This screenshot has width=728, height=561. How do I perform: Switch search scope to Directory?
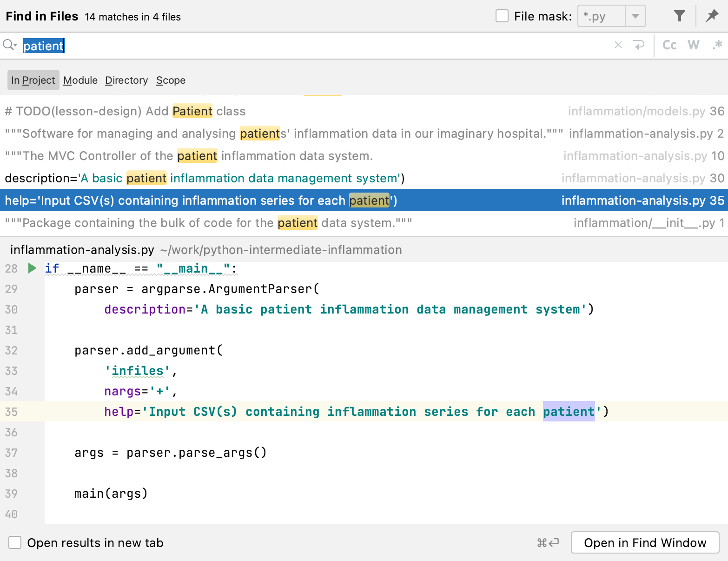click(x=126, y=80)
